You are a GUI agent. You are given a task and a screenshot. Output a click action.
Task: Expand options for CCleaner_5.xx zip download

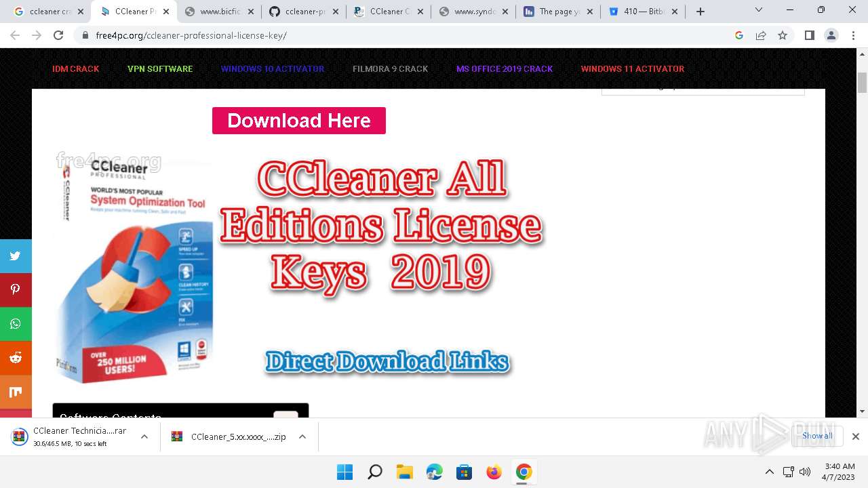(x=302, y=437)
